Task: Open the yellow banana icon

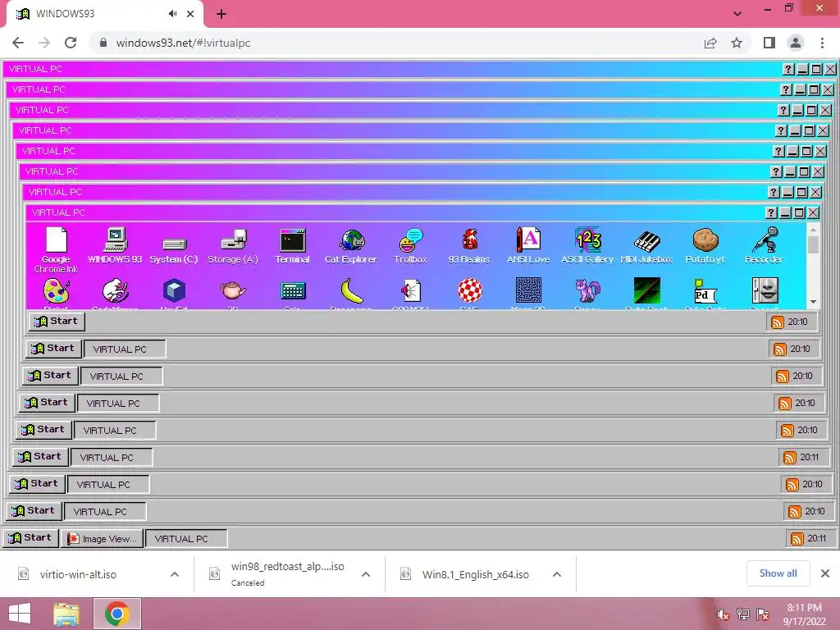Action: [x=351, y=291]
